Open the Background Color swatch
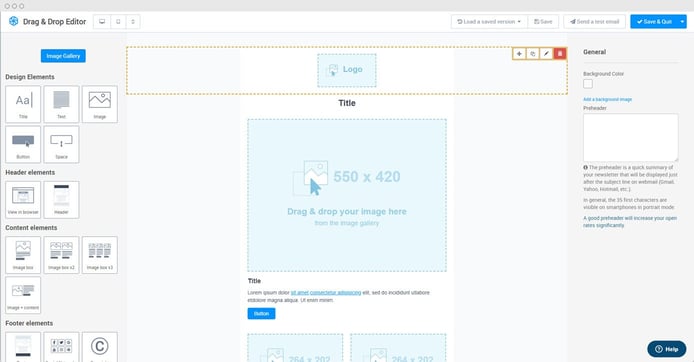The width and height of the screenshot is (694, 362). 588,84
